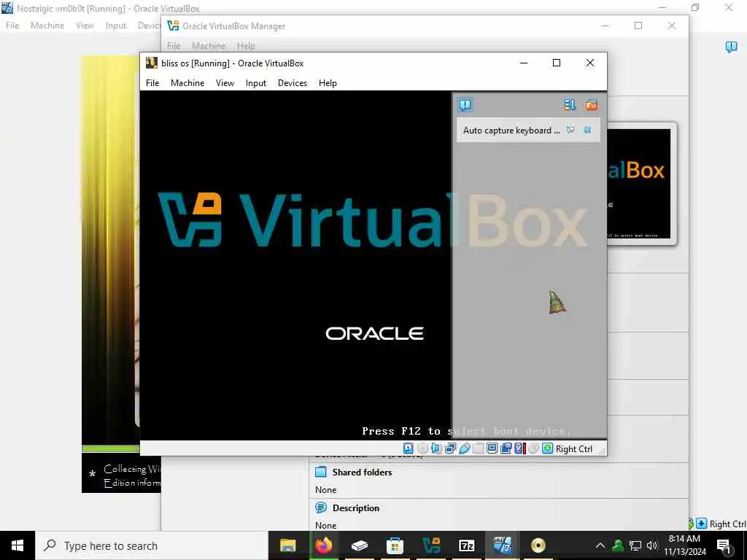Screen dimensions: 747x560
Task: Open File menu in VirtualBox Manager window
Action: pos(174,46)
